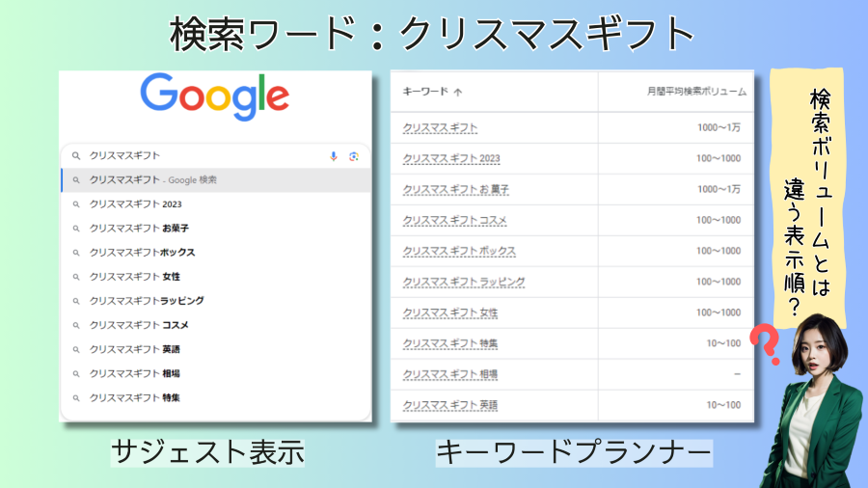Image resolution: width=868 pixels, height=488 pixels.
Task: Click the dash volume in 相場 row
Action: [x=737, y=374]
